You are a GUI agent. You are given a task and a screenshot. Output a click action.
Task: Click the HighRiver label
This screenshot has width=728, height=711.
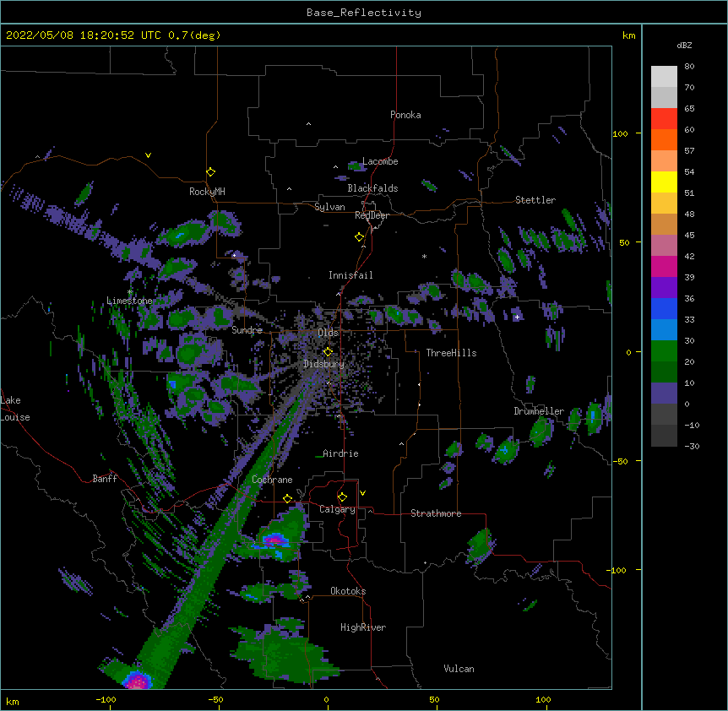click(363, 627)
